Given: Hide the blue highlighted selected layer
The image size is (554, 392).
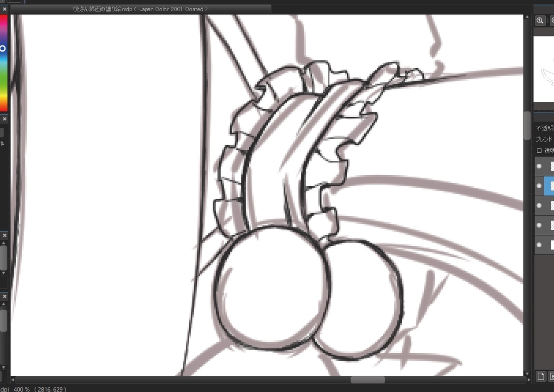Looking at the screenshot, I should [x=539, y=186].
